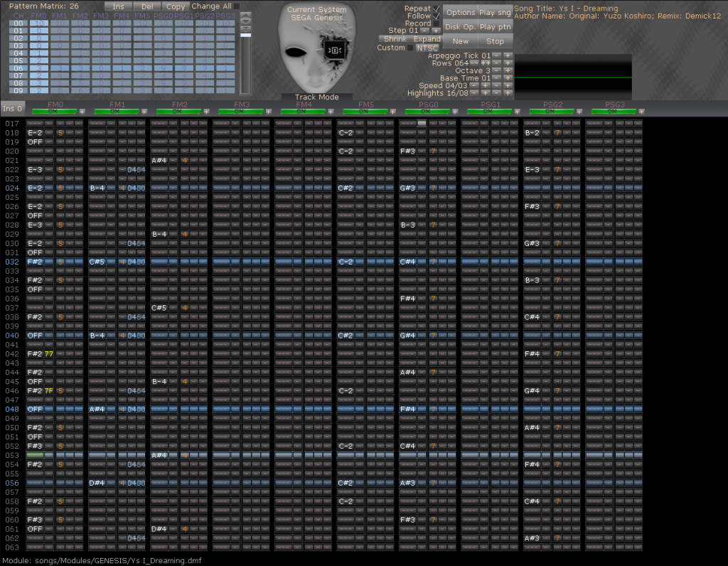The width and height of the screenshot is (728, 566).
Task: Expand PSG2 channel effect columns
Action: pyautogui.click(x=579, y=112)
